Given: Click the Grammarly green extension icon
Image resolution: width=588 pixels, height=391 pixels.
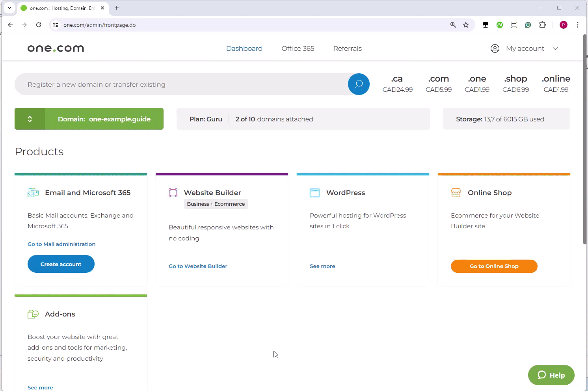Looking at the screenshot, I should point(528,25).
